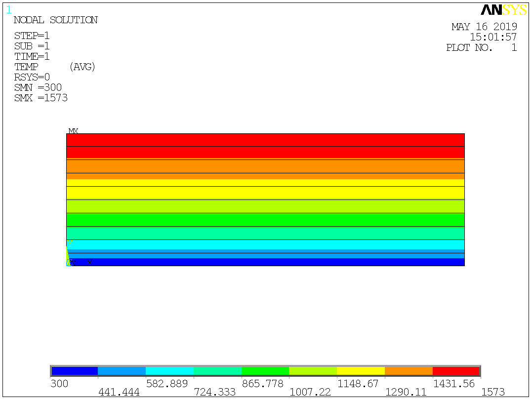Pick the bright green legend swatch near 865.778
Viewport: 532px width, 400px height.
(265, 371)
